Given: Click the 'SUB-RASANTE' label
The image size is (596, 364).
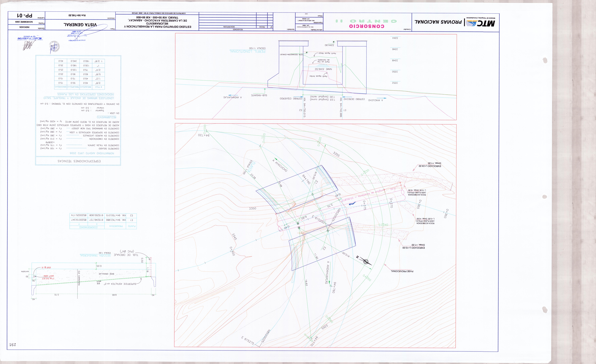Looking at the screenshot, I should tap(259, 95).
